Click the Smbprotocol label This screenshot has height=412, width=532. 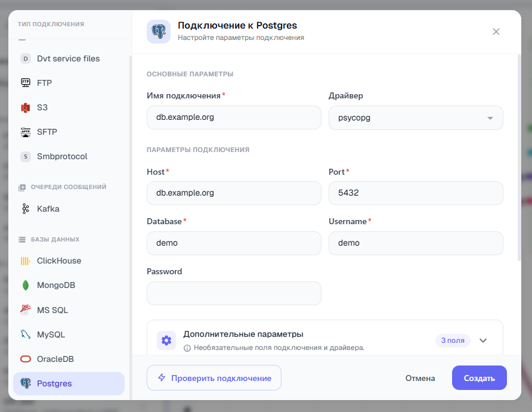pos(62,156)
